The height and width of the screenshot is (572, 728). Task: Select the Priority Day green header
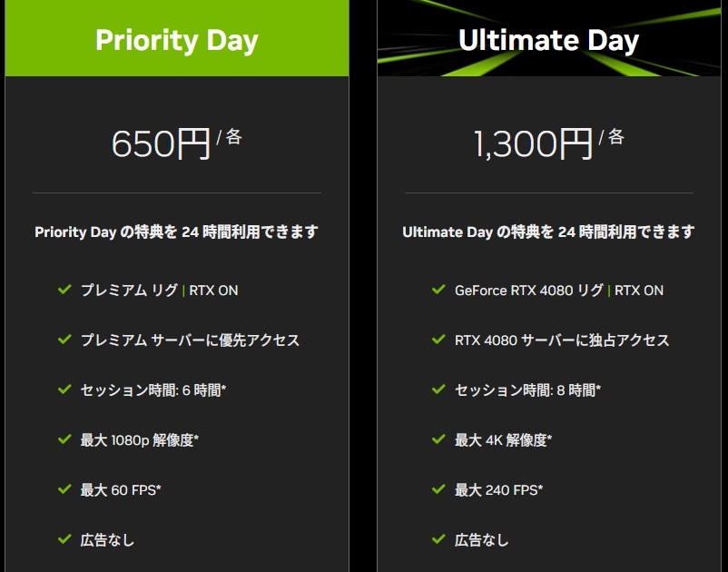point(177,40)
